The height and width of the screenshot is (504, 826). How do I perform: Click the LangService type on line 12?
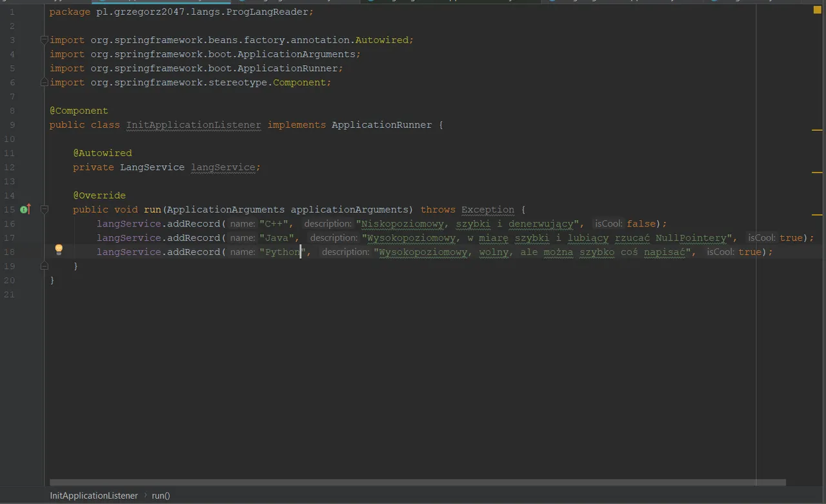152,167
